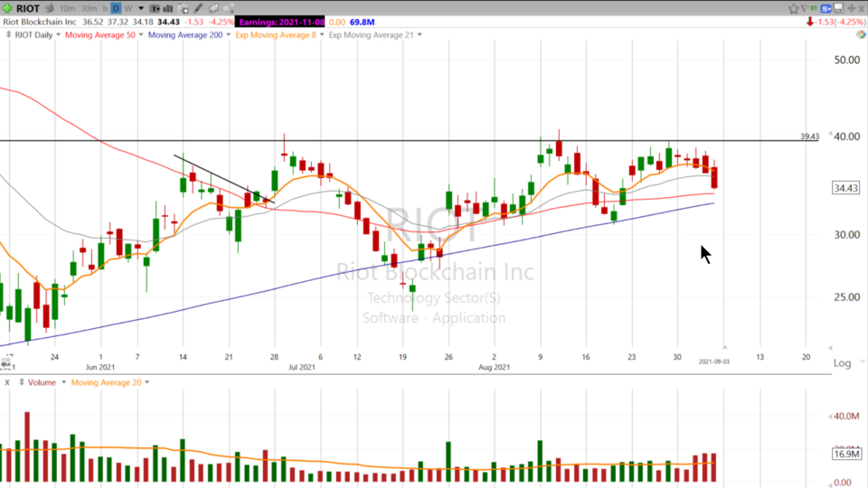Open the chart template (T) menu
This screenshot has width=868, height=488.
(x=155, y=8)
